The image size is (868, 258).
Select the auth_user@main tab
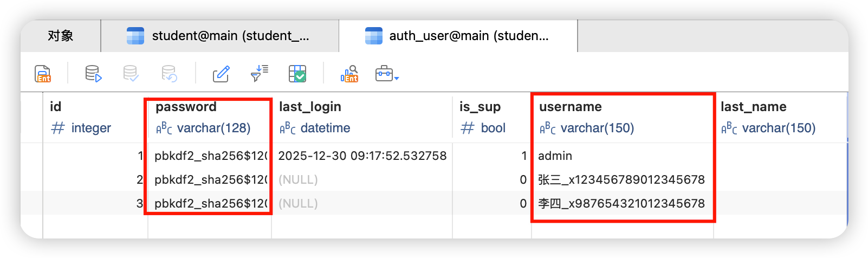(458, 36)
